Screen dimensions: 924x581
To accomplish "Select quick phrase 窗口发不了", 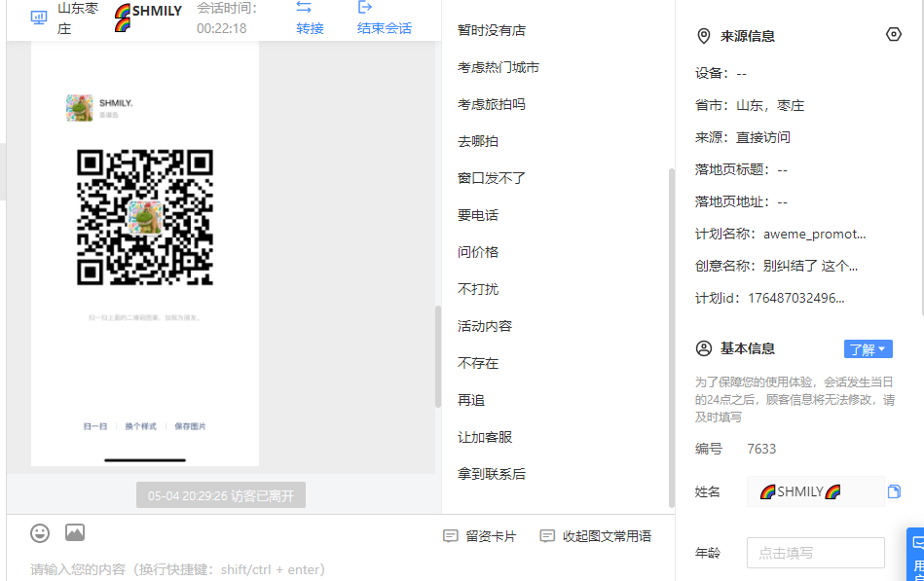I will point(492,178).
